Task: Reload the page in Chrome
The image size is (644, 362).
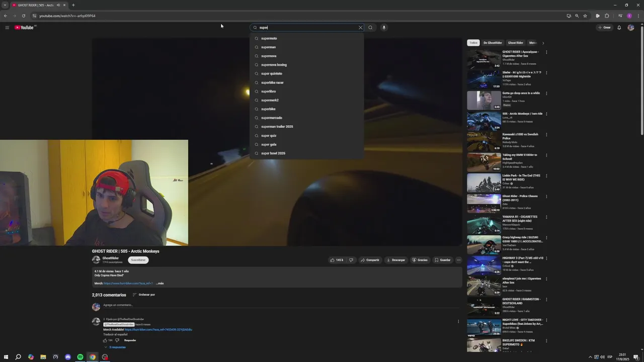Action: (23, 16)
